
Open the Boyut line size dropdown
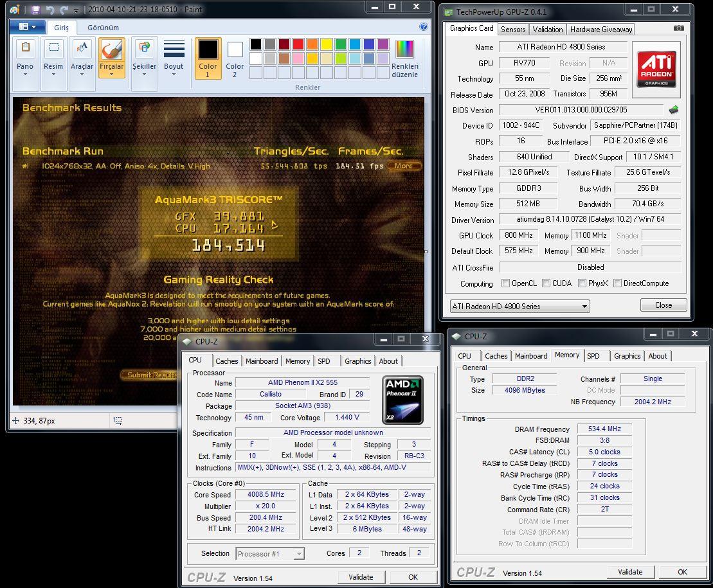click(x=174, y=75)
